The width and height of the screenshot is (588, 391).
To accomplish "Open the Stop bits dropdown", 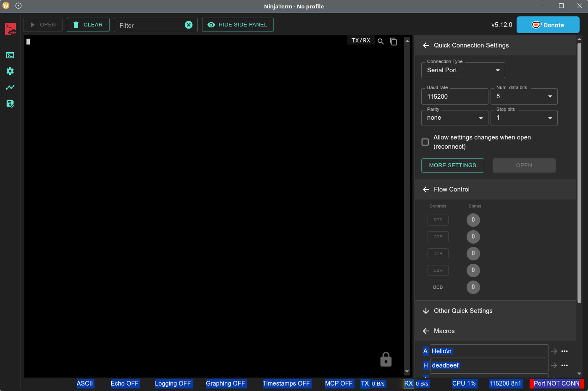I will coord(524,118).
